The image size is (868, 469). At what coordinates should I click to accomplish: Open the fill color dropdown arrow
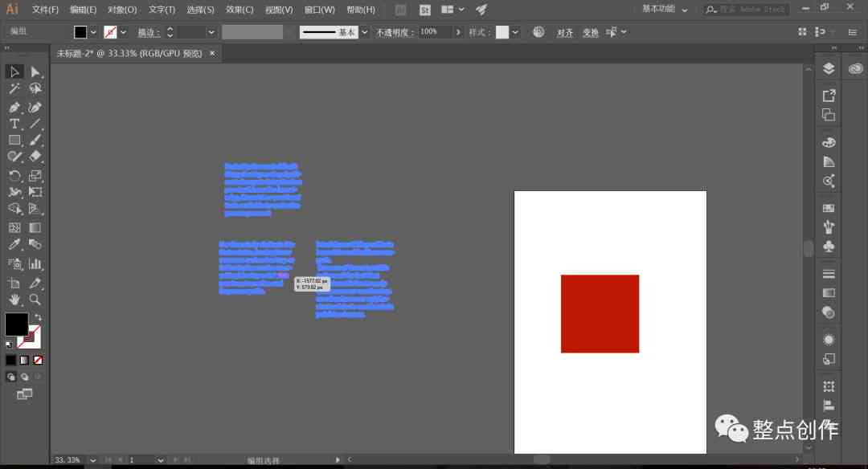click(x=93, y=32)
